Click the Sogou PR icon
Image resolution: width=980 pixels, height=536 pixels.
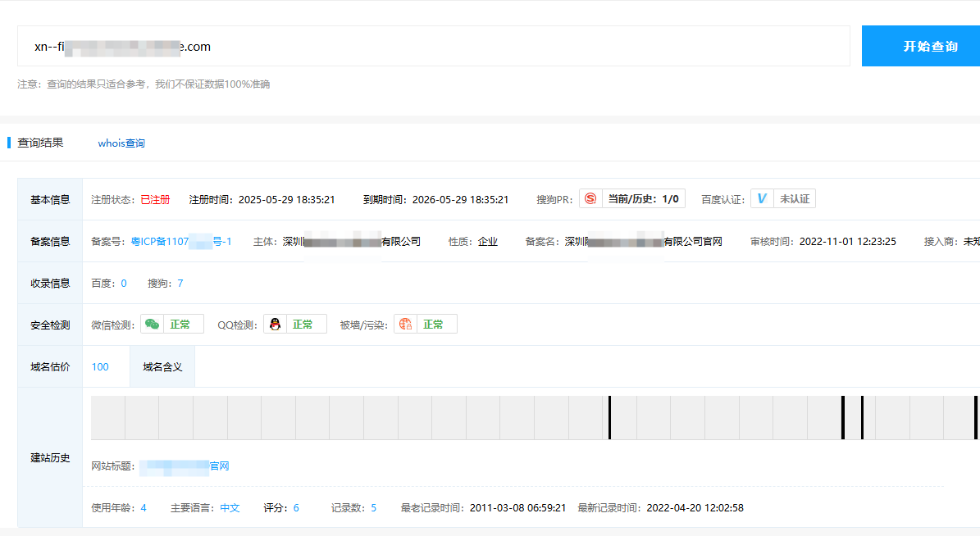(x=590, y=198)
